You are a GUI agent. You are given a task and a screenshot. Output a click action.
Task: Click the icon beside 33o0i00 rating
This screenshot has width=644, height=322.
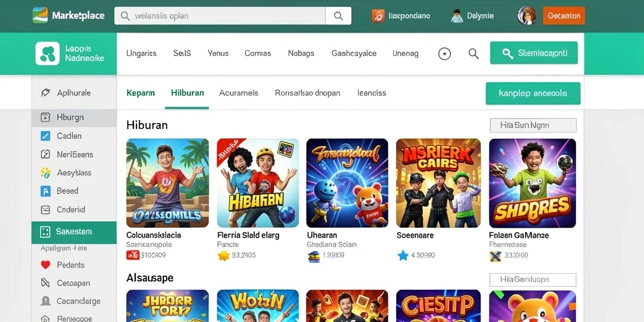click(496, 256)
